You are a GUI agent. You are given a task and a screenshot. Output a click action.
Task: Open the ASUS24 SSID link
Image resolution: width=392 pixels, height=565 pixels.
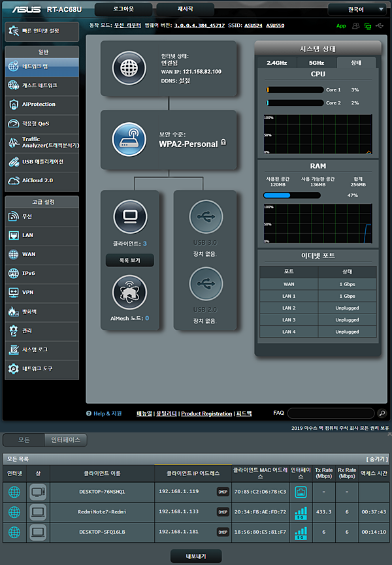point(253,25)
